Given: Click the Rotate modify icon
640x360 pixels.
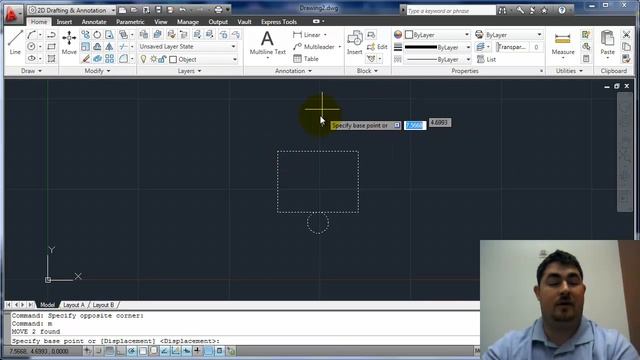Looking at the screenshot, I should pos(97,35).
